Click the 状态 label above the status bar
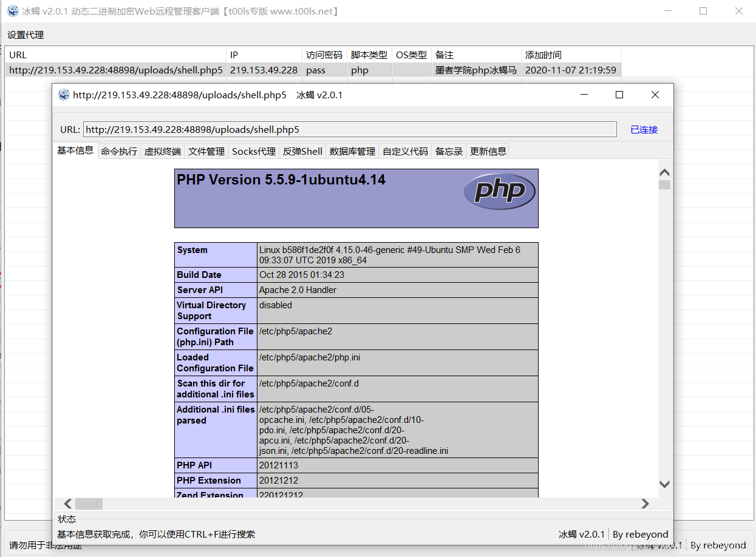This screenshot has width=756, height=557. tap(67, 519)
